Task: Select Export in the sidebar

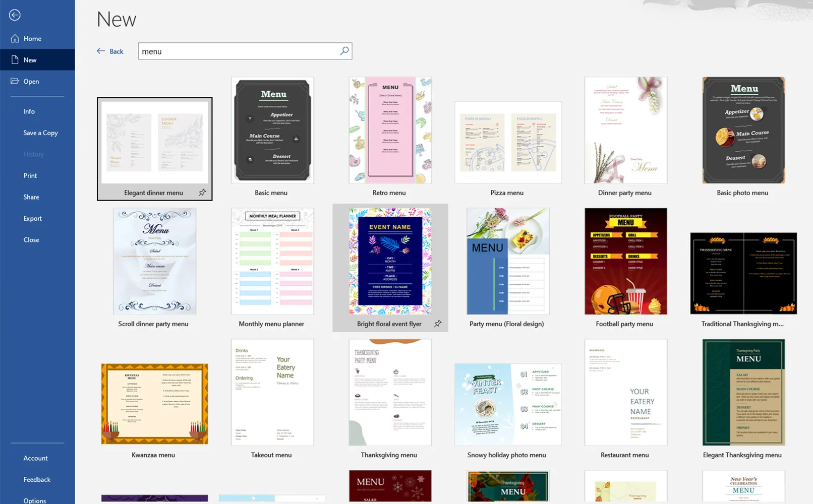Action: point(32,218)
